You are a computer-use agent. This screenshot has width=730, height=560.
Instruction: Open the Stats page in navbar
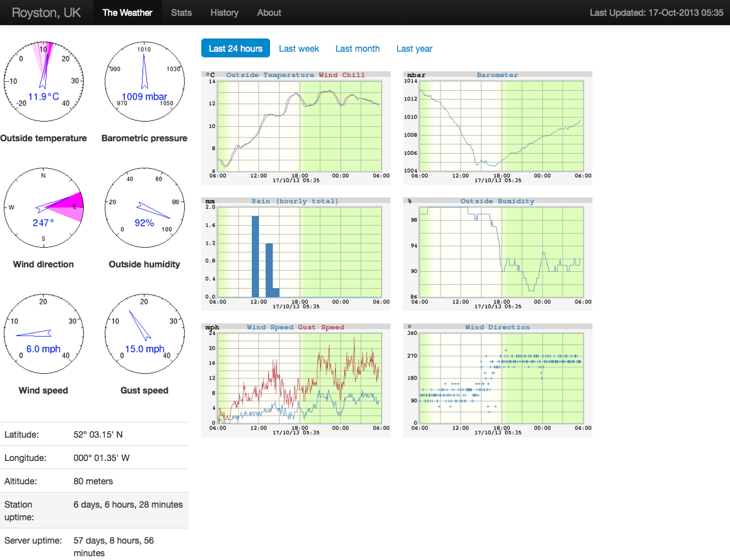[181, 13]
